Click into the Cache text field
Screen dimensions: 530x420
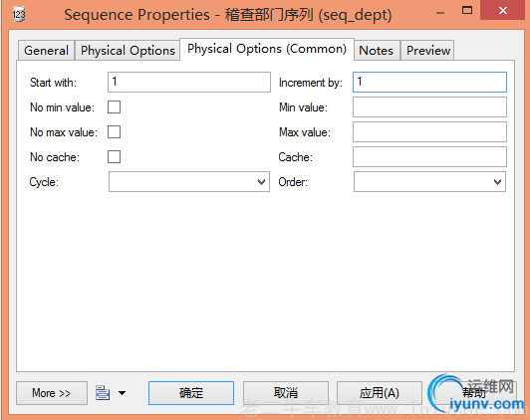point(430,157)
